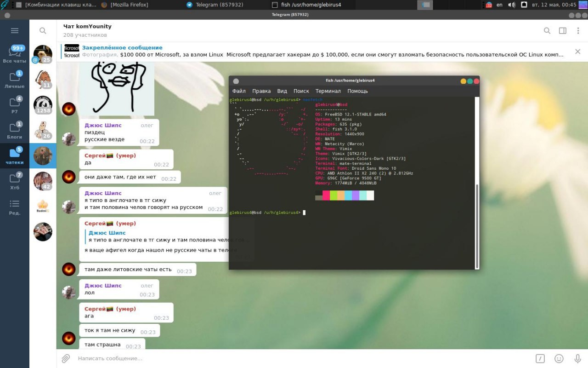This screenshot has height=368, width=588.
Task: Open the clock 'вт, 12 мая, 00:45'
Action: coord(554,5)
